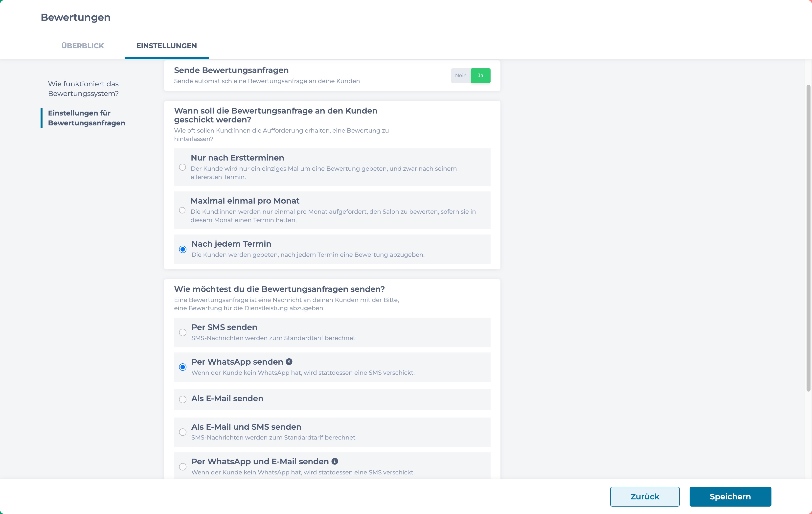Click the info icon beside Per WhatsApp senden
Viewport: 812px width, 514px height.
(289, 362)
